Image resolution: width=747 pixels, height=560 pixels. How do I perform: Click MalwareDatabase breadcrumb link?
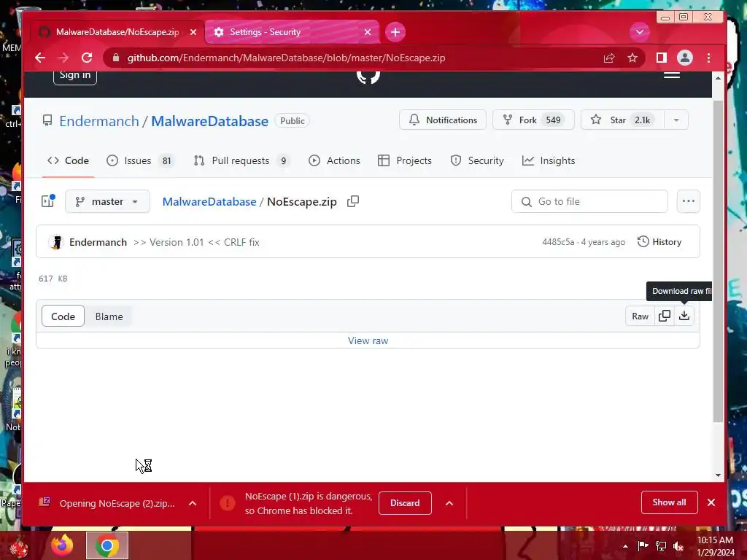click(x=209, y=201)
